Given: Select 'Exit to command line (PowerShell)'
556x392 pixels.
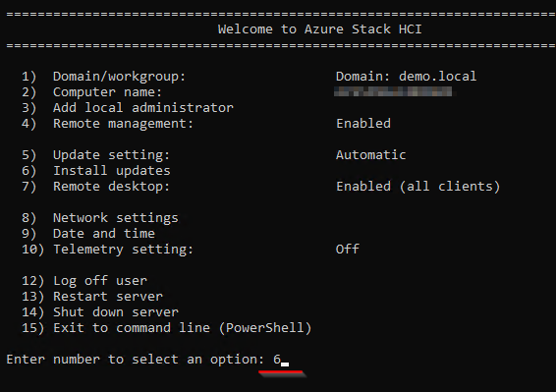Looking at the screenshot, I should point(167,328).
